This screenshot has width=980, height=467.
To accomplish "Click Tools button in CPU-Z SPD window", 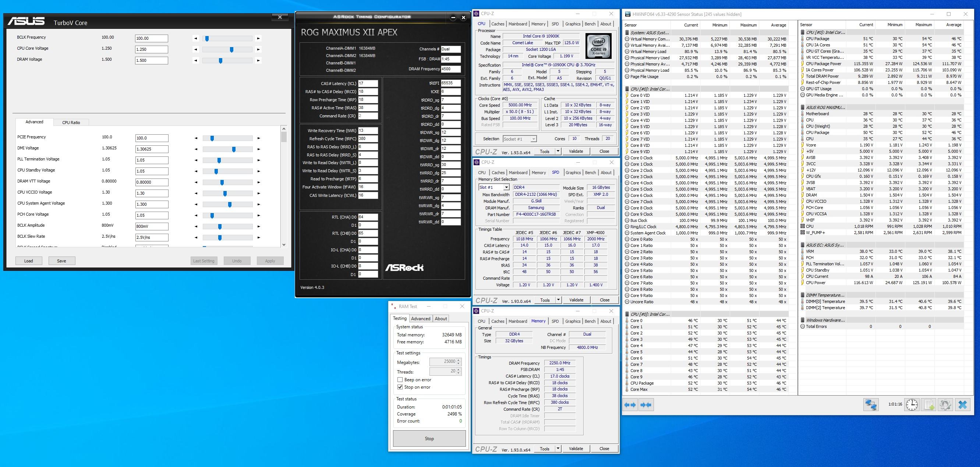I will point(545,300).
